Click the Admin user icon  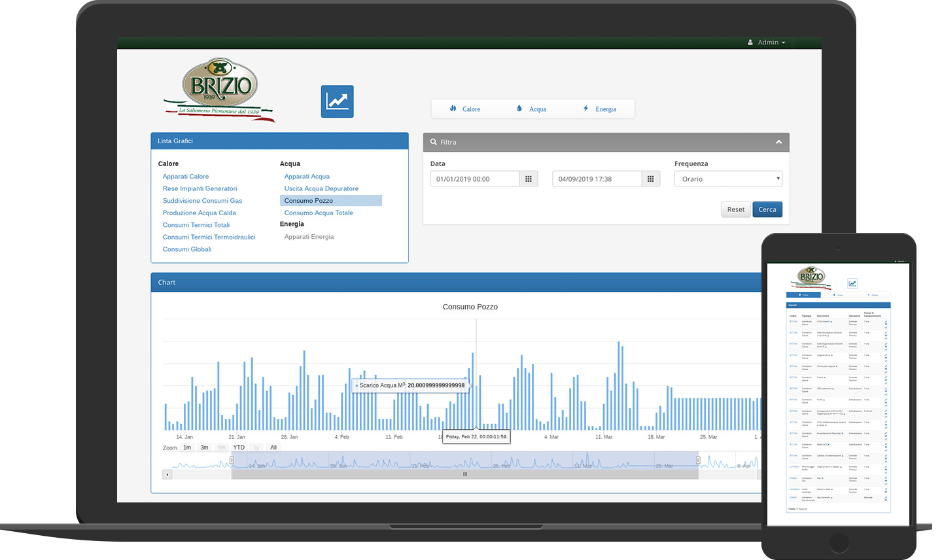pyautogui.click(x=750, y=43)
